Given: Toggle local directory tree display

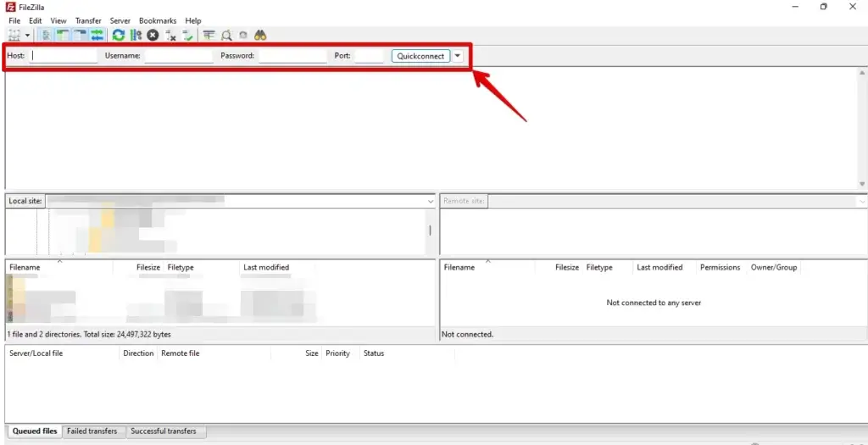Looking at the screenshot, I should [x=63, y=35].
